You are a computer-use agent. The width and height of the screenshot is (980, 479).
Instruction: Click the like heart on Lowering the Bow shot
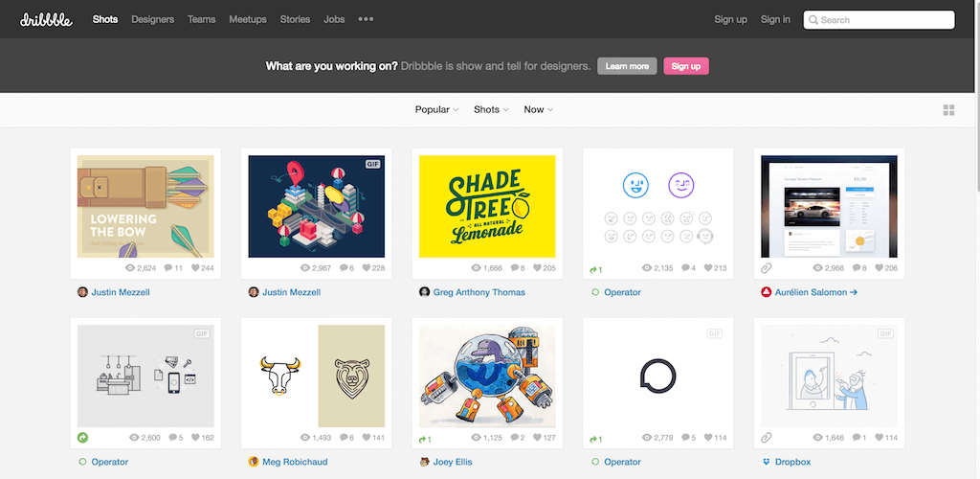[195, 267]
